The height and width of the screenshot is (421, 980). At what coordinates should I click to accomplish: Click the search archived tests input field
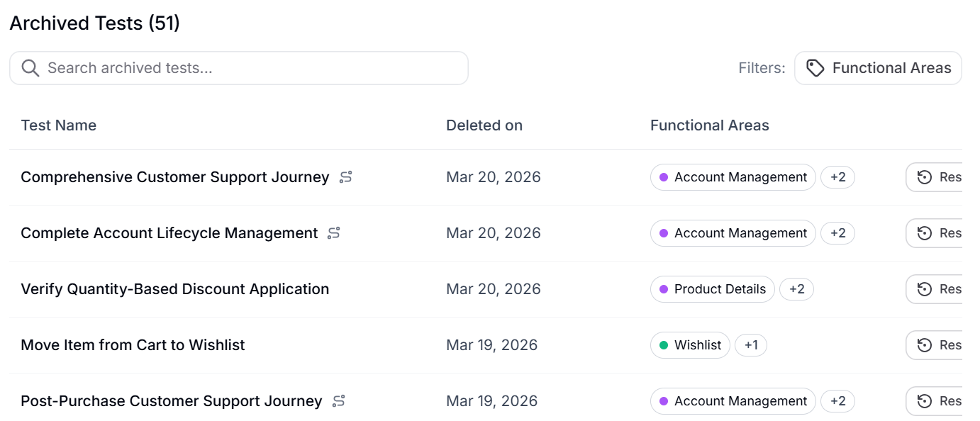(x=213, y=67)
